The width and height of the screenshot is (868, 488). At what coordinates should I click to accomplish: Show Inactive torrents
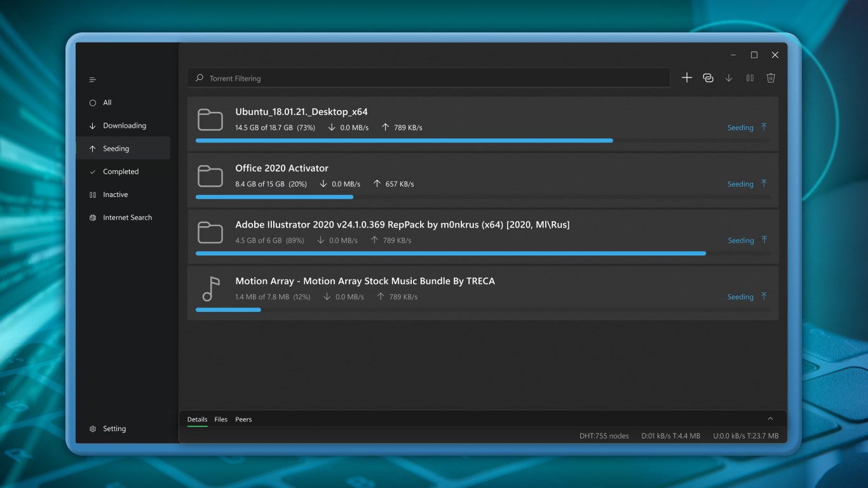click(123, 194)
